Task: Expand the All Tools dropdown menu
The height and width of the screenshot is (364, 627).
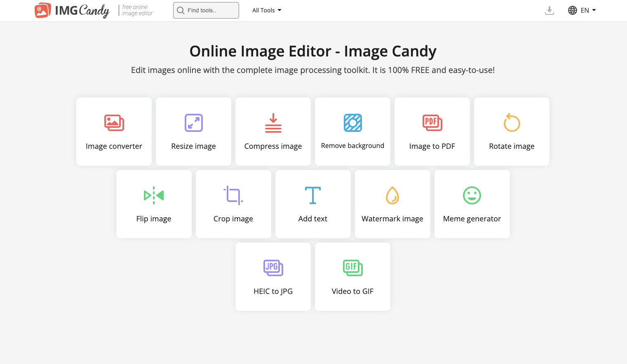Action: pyautogui.click(x=267, y=10)
